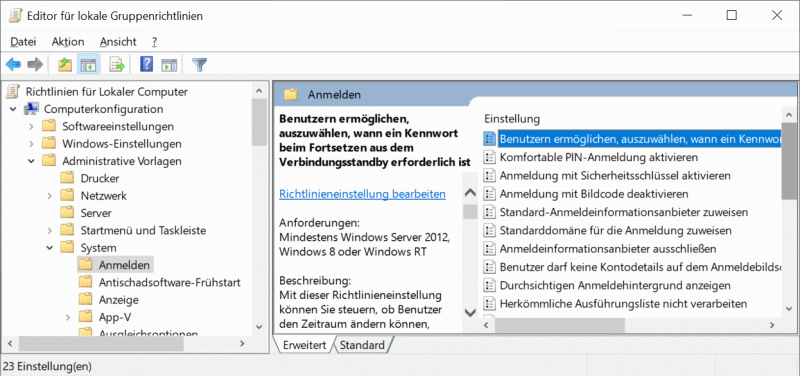Expand the App-V tree node

click(68, 317)
